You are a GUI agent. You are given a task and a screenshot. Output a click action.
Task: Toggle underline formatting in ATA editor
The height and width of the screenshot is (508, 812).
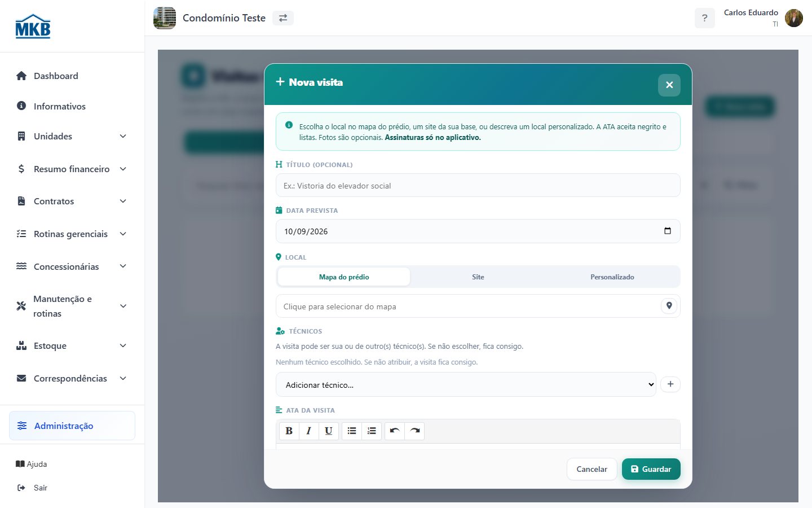pos(328,431)
